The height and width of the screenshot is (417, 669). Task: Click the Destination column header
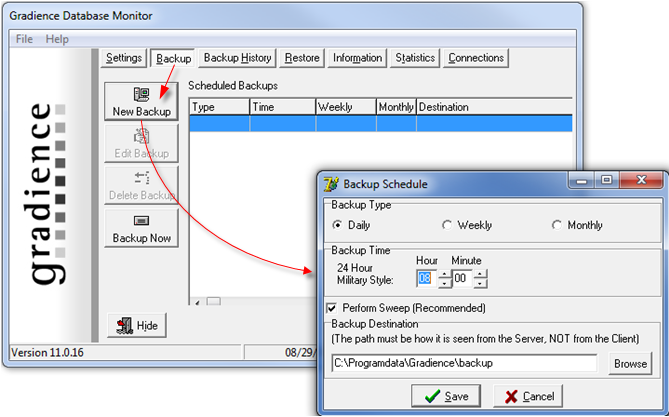tap(492, 107)
